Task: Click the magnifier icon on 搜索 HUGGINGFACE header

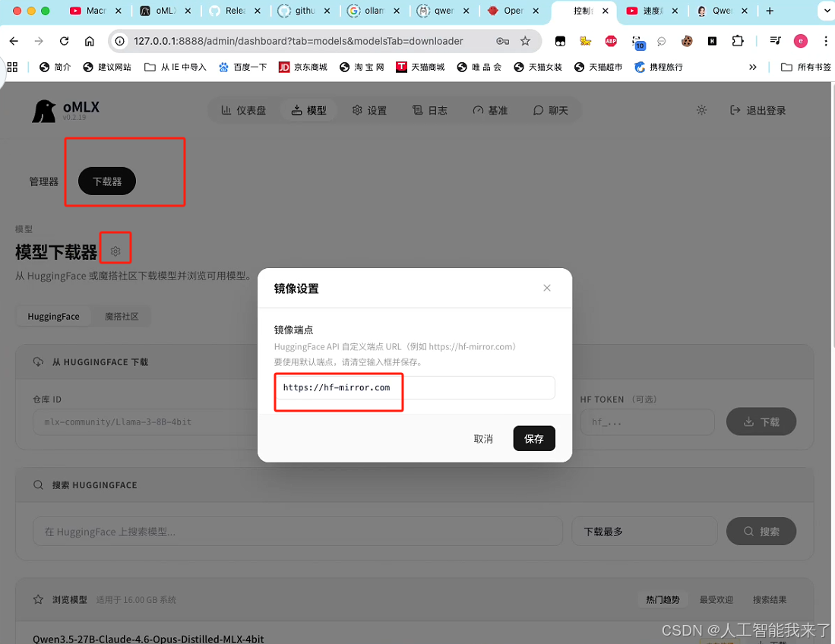Action: 38,485
